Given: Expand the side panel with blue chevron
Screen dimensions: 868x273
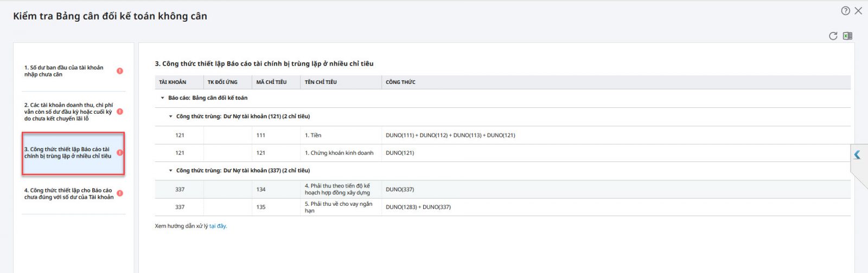Looking at the screenshot, I should pyautogui.click(x=857, y=154).
